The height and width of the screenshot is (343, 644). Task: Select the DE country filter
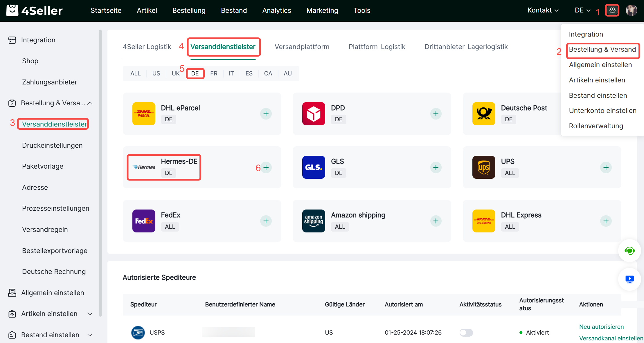(195, 73)
